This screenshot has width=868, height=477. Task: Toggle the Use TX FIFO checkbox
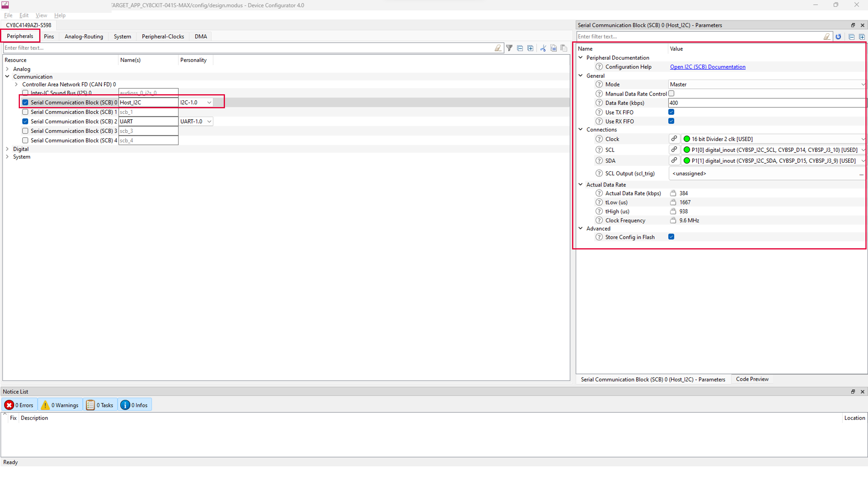[x=671, y=112]
